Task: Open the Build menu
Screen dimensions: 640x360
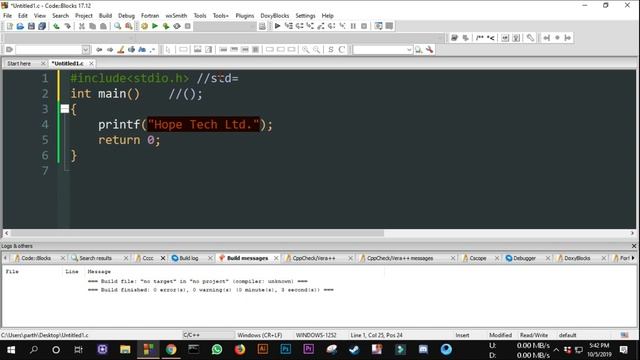Action: click(105, 16)
